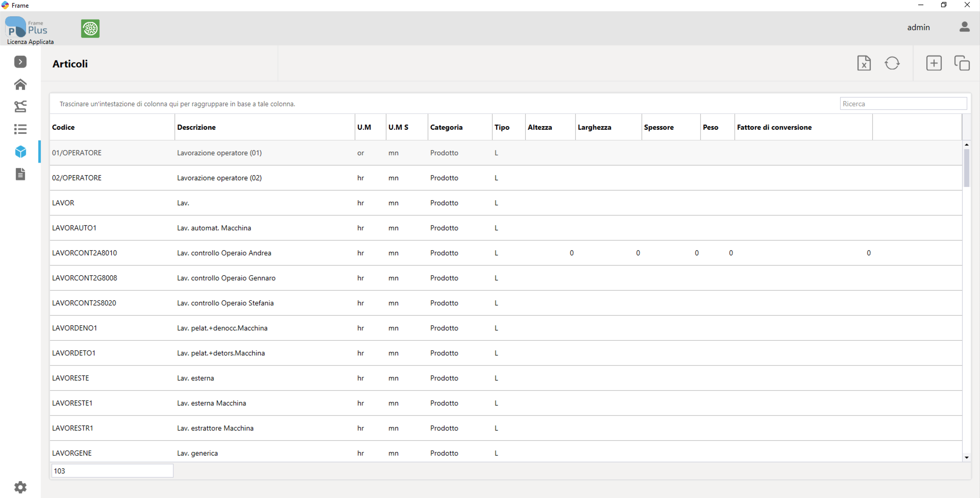This screenshot has height=498, width=980.
Task: Click the table vertical scrollbar thumb
Action: tap(966, 168)
